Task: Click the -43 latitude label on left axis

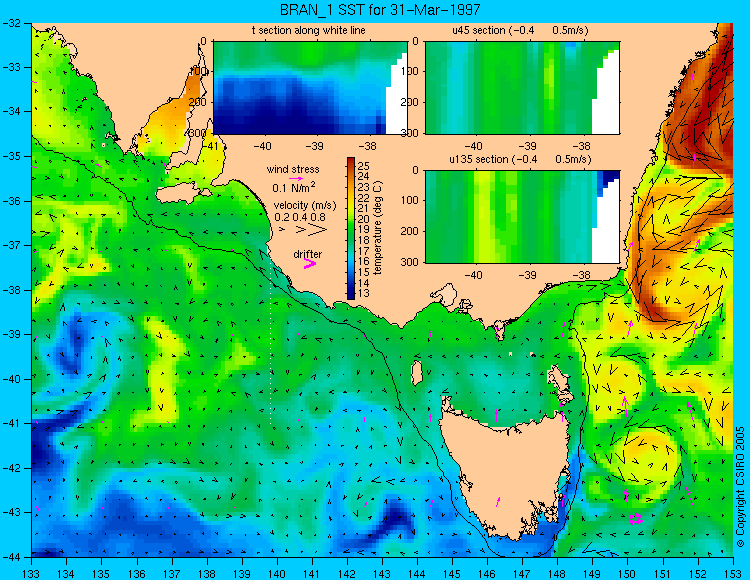Action: tap(11, 512)
